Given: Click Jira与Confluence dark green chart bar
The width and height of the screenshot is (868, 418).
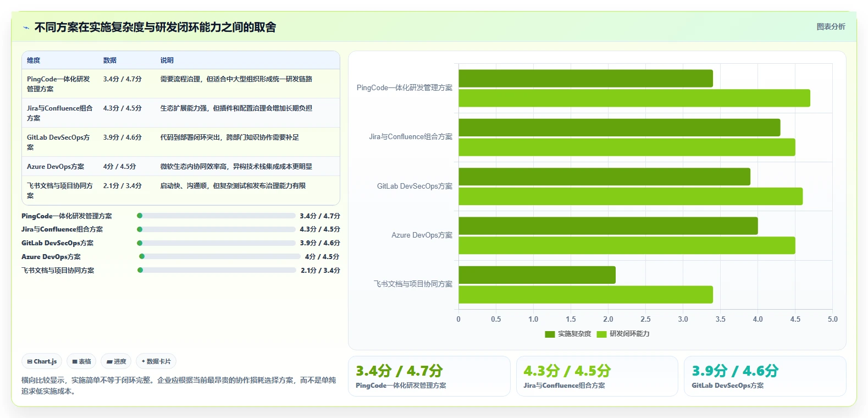Looking at the screenshot, I should 620,128.
